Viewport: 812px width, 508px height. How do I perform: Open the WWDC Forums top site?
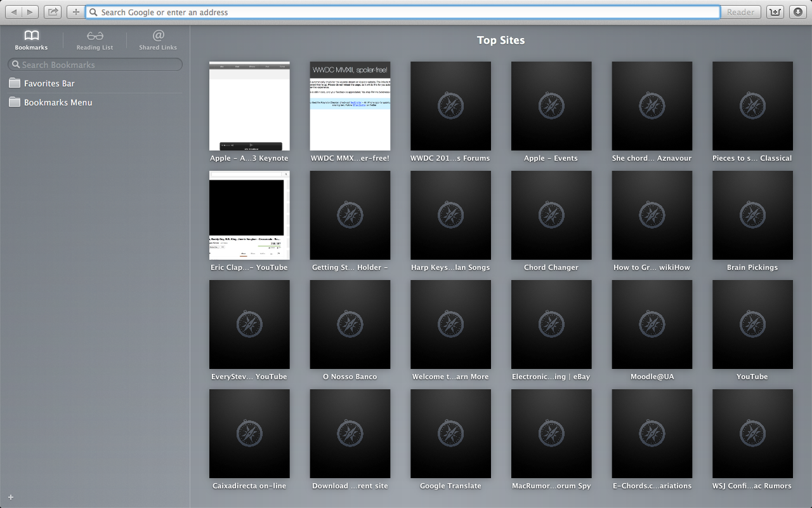[x=450, y=106]
